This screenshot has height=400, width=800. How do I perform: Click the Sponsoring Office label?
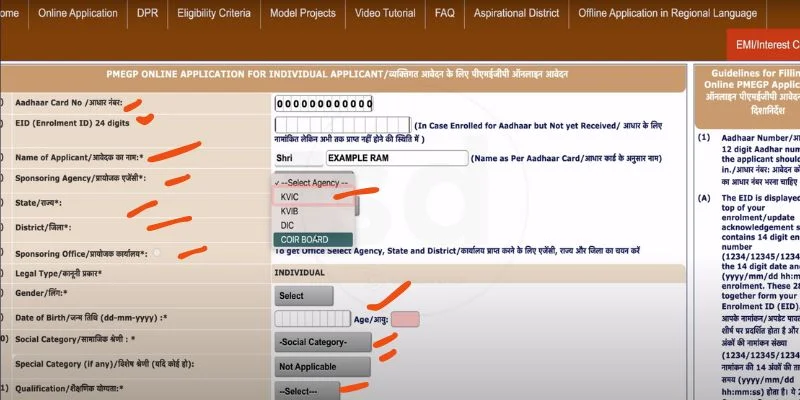coord(82,254)
